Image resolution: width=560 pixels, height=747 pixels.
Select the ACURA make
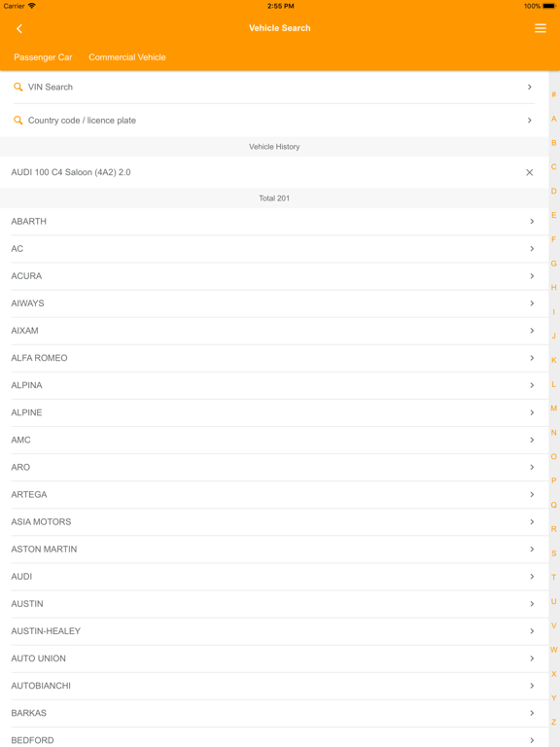[x=274, y=276]
